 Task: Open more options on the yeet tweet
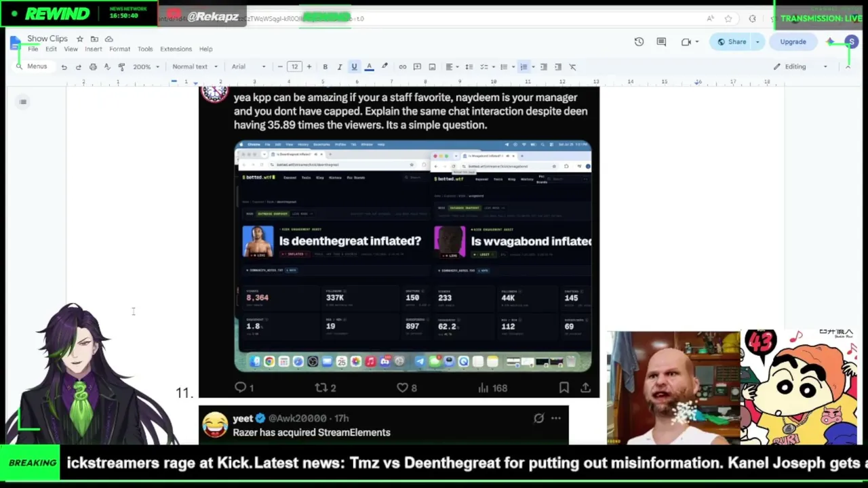tap(556, 418)
